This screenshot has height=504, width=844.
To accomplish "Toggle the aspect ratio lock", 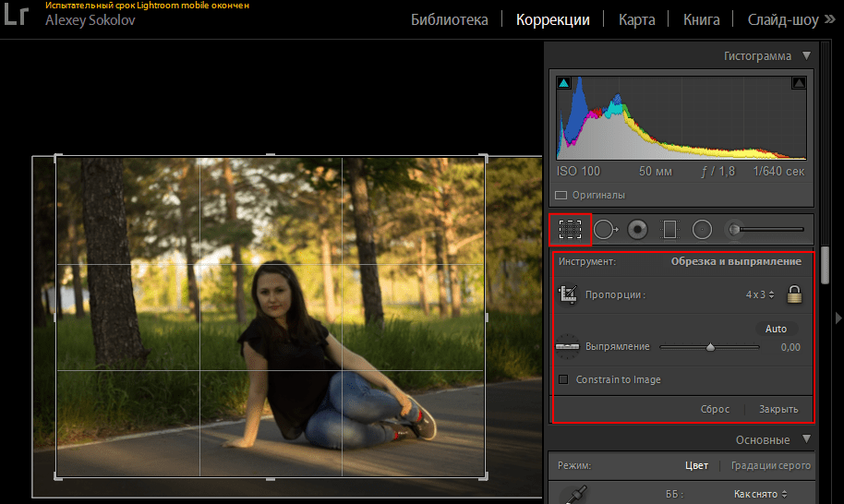I will [x=793, y=295].
